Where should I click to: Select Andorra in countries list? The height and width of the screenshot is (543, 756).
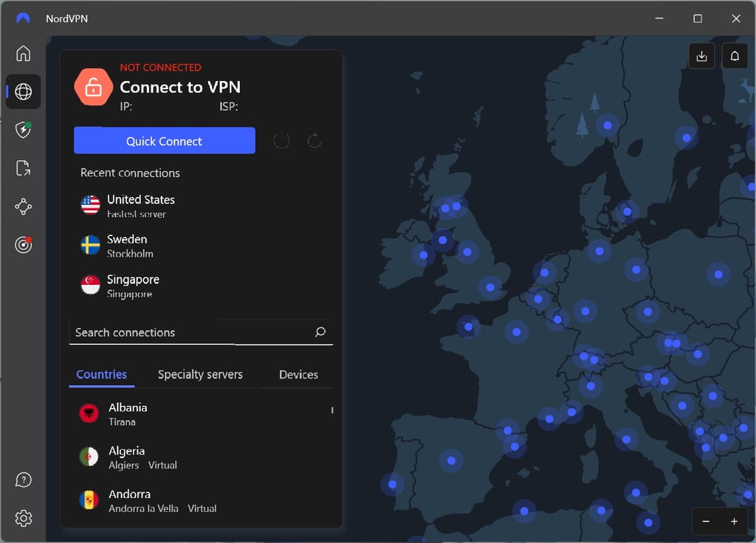(x=202, y=501)
